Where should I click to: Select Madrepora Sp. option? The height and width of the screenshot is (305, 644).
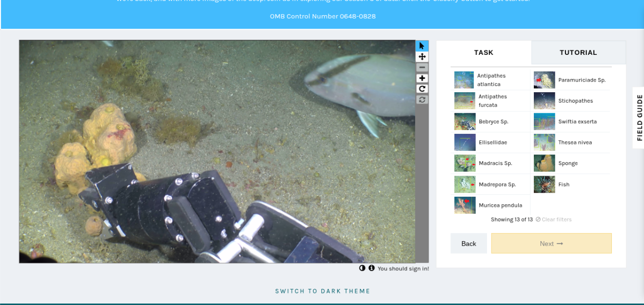(491, 184)
